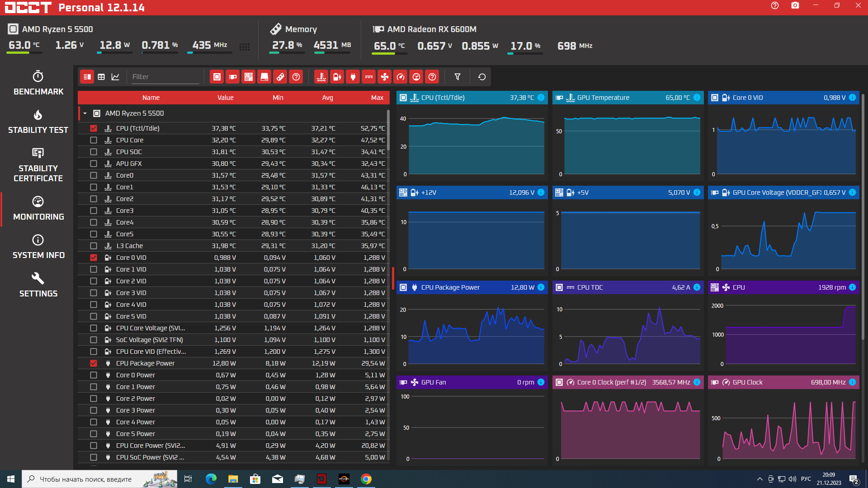Screen dimensions: 868x488
Task: Click the CPU temperature 63.0 °C progress bar
Action: point(24,53)
